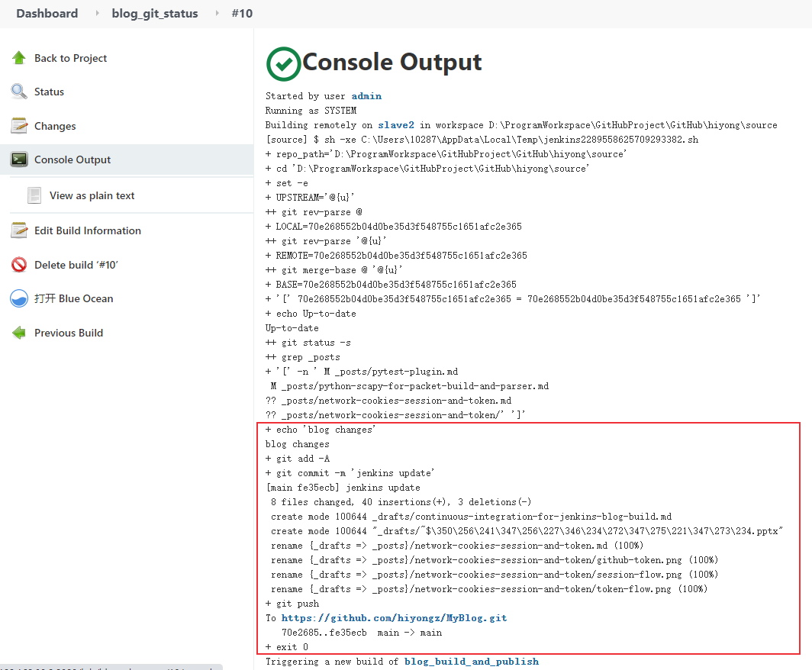Image resolution: width=812 pixels, height=670 pixels.
Task: Click the '8 files changed' summary line
Action: click(401, 501)
